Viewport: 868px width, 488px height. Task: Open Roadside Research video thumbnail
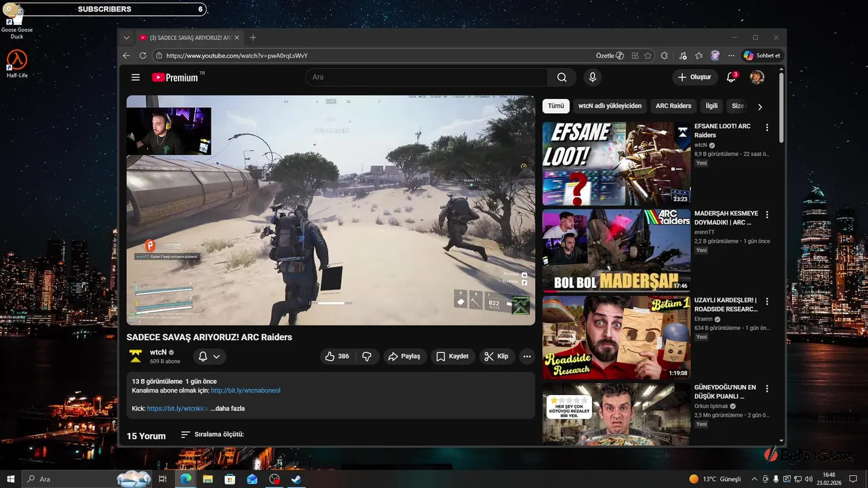tap(616, 338)
